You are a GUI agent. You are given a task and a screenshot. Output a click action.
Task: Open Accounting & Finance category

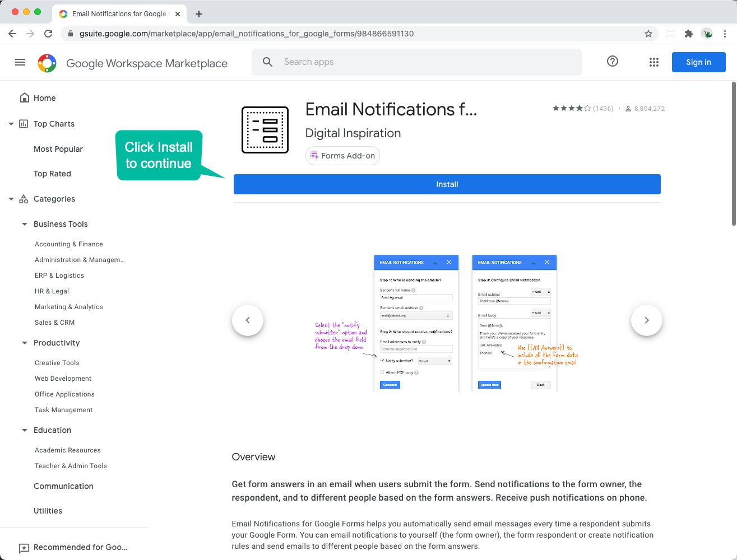tap(69, 244)
